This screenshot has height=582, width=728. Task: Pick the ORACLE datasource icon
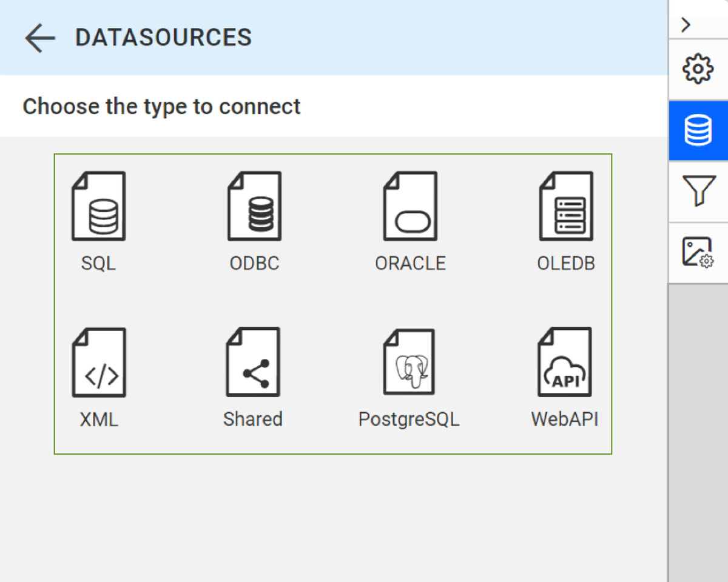point(410,207)
